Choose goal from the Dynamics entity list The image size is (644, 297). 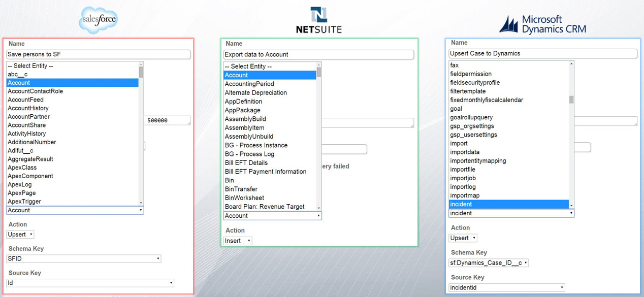click(x=456, y=109)
